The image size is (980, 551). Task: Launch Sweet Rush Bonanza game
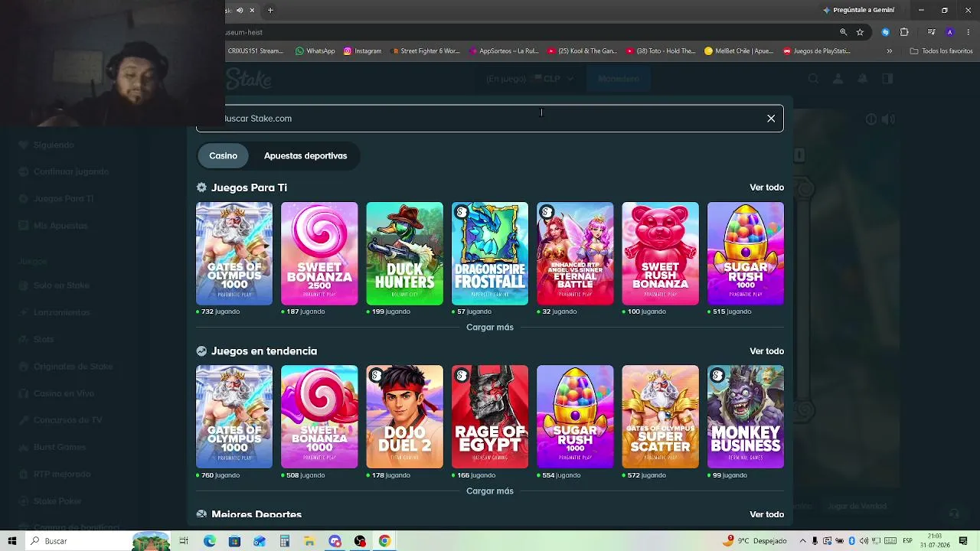pyautogui.click(x=660, y=253)
